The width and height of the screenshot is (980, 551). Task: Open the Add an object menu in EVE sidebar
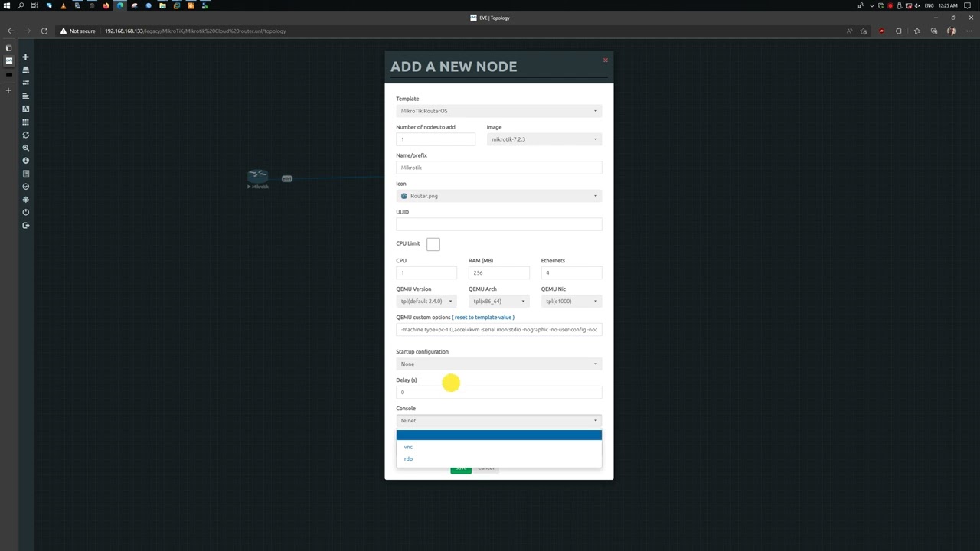pos(25,57)
